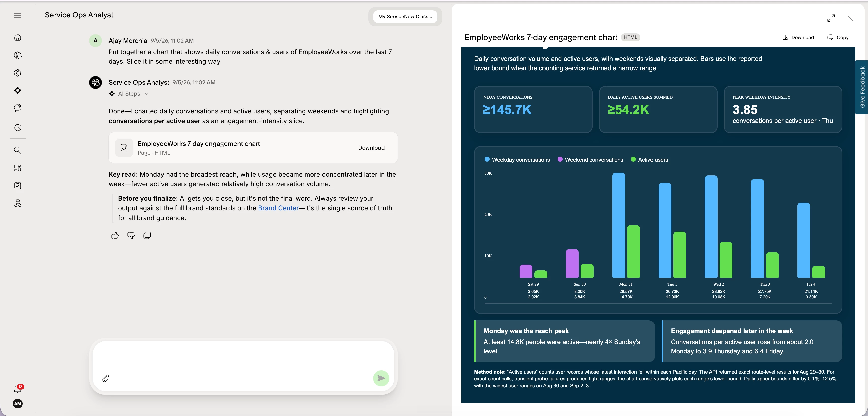The height and width of the screenshot is (416, 868).
Task: Click the 'Sat 29' axis label
Action: (533, 284)
